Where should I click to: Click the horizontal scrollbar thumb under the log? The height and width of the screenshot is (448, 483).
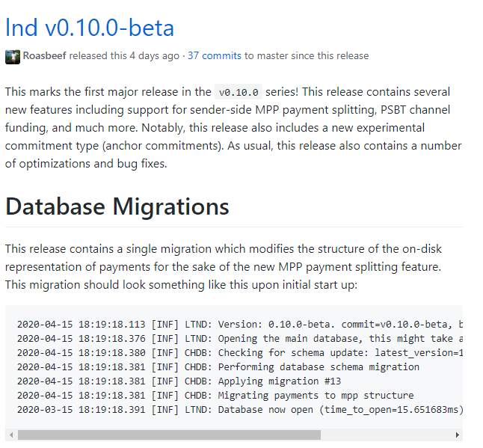169,435
